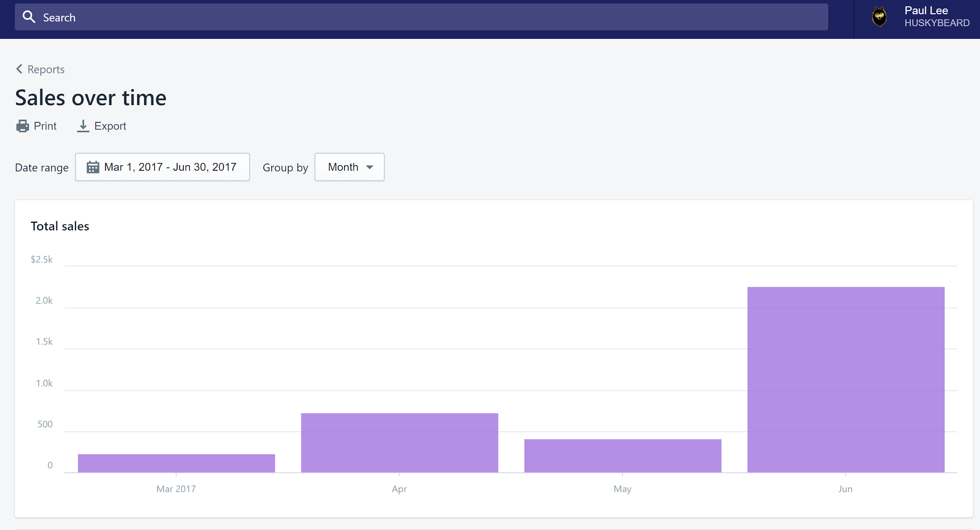Open the date range picker
The image size is (980, 530).
(162, 167)
